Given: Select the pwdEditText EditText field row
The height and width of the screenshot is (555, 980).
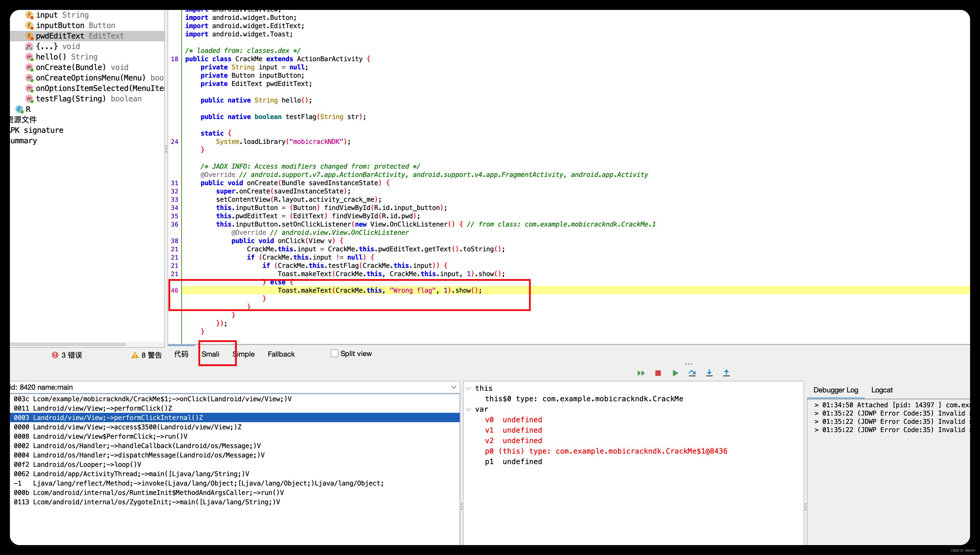Looking at the screenshot, I should tap(87, 36).
